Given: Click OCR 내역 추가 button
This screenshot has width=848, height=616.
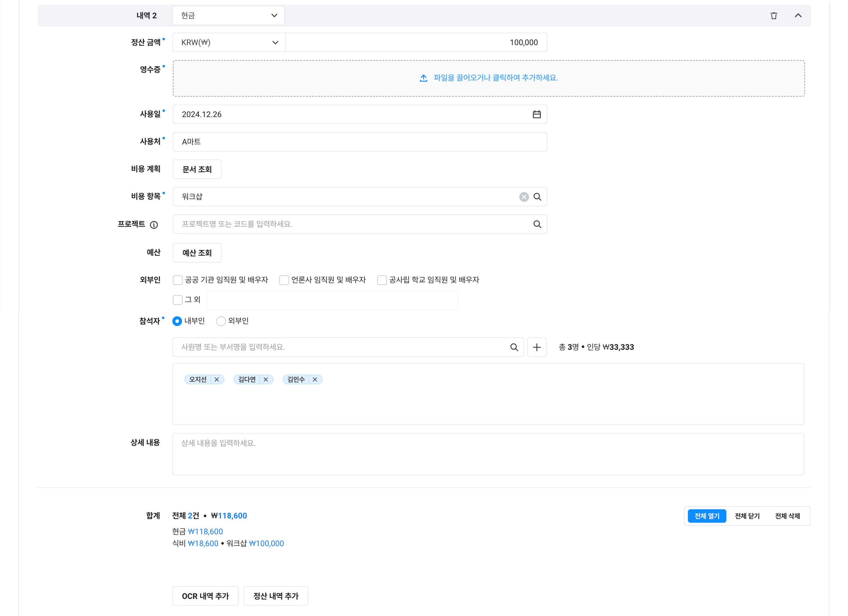Looking at the screenshot, I should (x=205, y=596).
